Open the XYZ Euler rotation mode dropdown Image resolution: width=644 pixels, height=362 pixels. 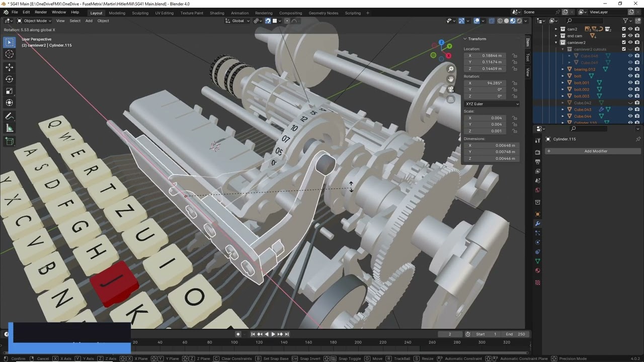492,104
